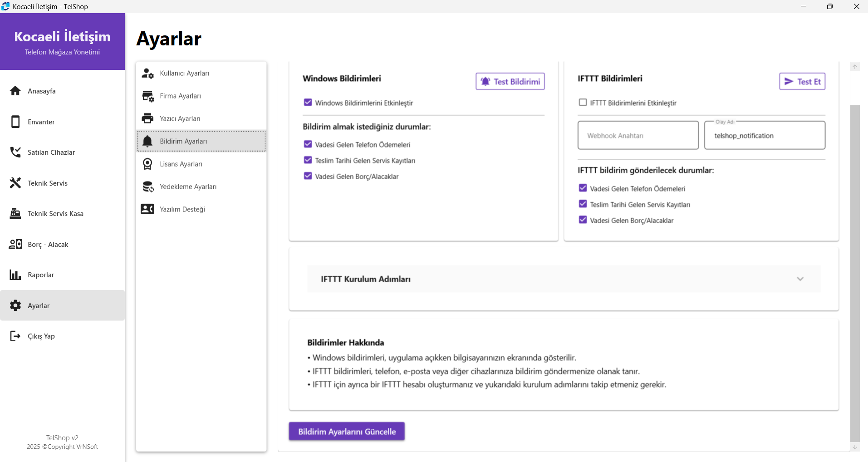This screenshot has width=868, height=462.
Task: Select the wrench icon for Teknik Servis
Action: pos(15,183)
